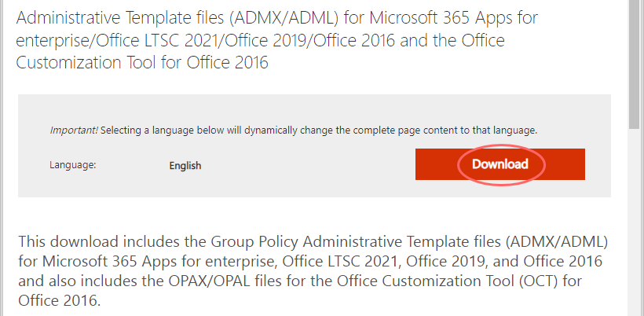
Task: Click the italic Important! notice text
Action: (x=74, y=131)
